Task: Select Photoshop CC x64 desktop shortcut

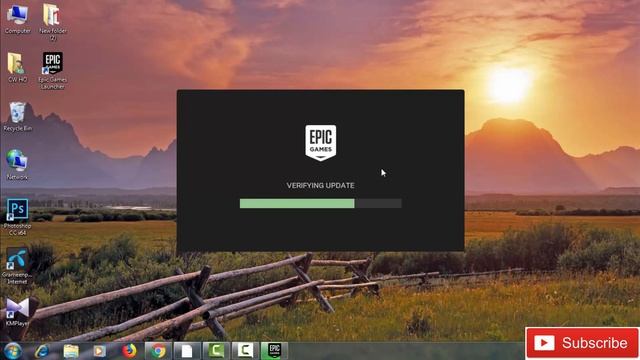Action: click(17, 217)
